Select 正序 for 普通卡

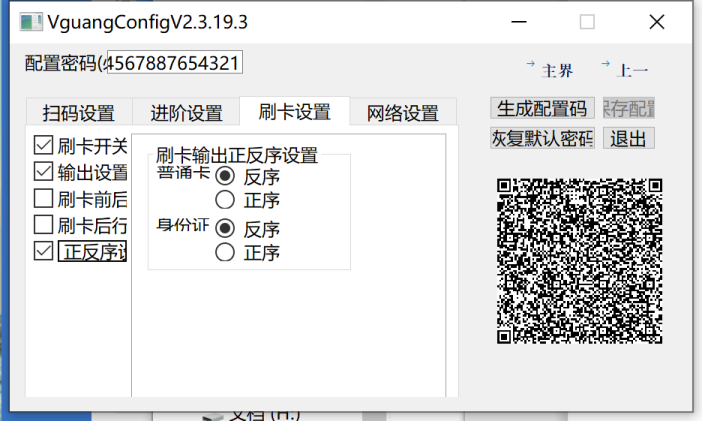pyautogui.click(x=225, y=200)
